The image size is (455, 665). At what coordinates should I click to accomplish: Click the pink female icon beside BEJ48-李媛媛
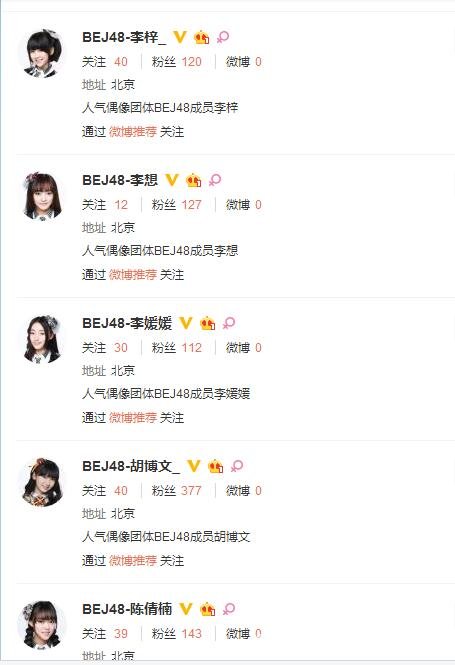pos(229,323)
